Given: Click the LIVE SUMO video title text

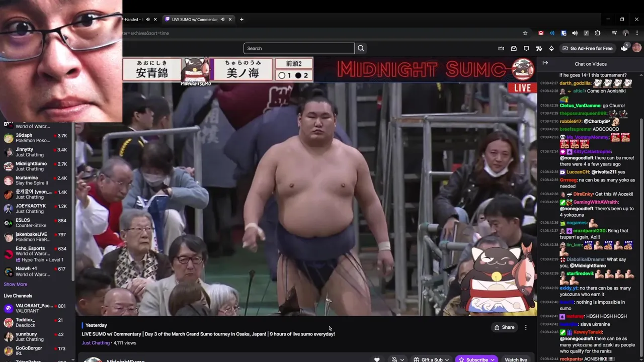Looking at the screenshot, I should pos(208,334).
